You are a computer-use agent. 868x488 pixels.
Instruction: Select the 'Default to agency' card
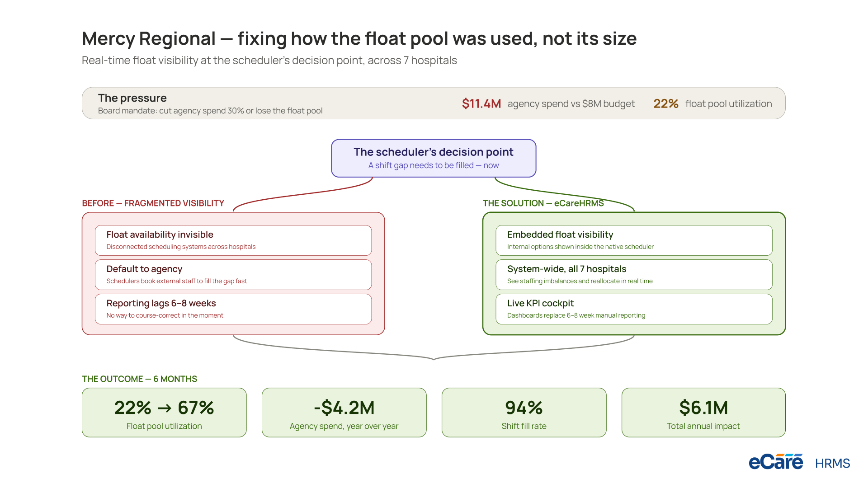[233, 275]
